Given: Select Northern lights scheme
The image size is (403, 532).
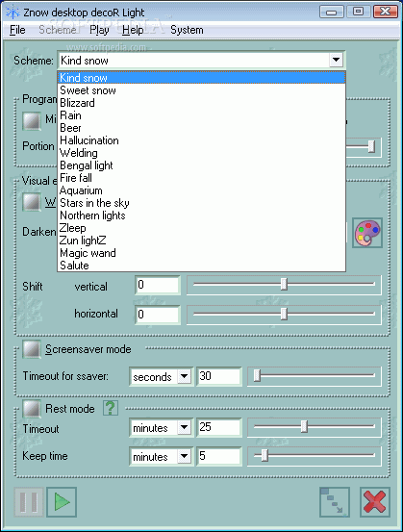Looking at the screenshot, I should (202, 215).
